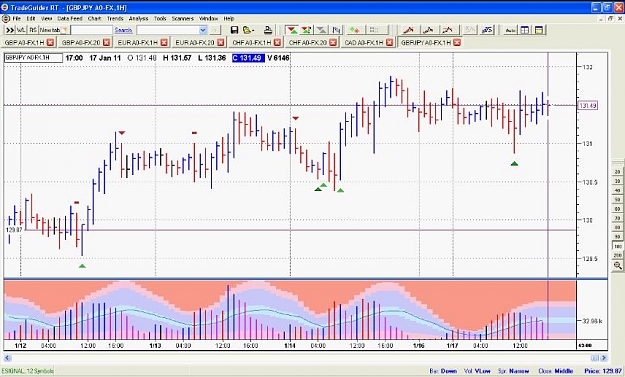
Task: Open the Edit menu
Action: pos(31,19)
